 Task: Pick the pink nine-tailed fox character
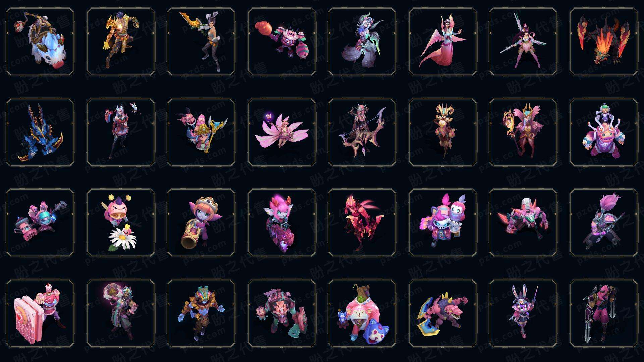pyautogui.click(x=282, y=132)
